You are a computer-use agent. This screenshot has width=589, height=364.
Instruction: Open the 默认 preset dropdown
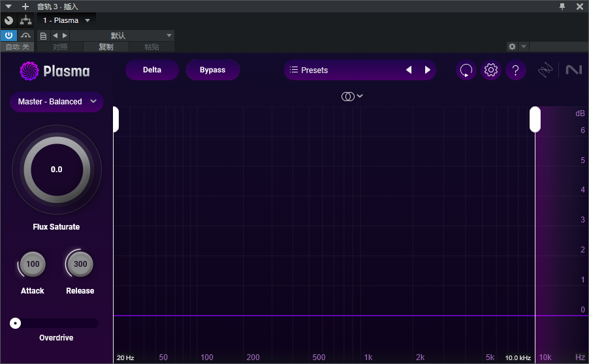click(122, 36)
